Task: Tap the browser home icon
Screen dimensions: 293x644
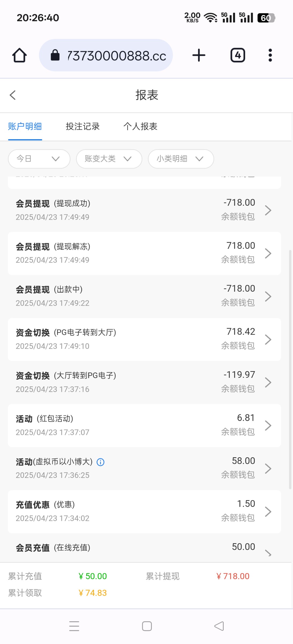Action: (19, 56)
